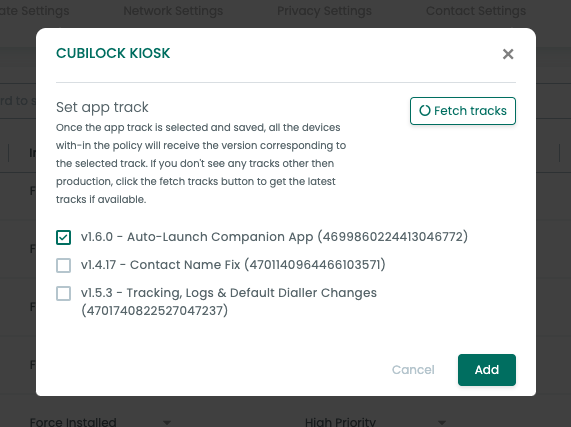Select v1.6.0 Auto-Launch Companion App label
Image resolution: width=571 pixels, height=427 pixels.
click(x=274, y=237)
